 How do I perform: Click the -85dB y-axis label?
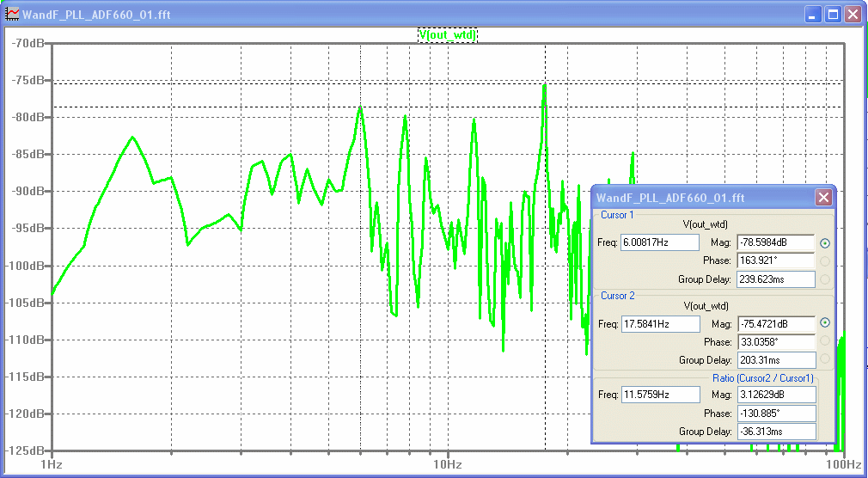coord(28,154)
